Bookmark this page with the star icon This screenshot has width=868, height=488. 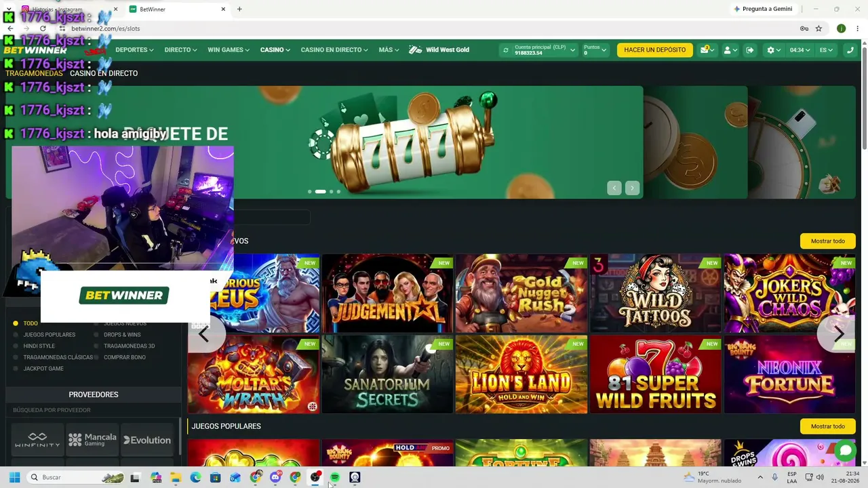[x=818, y=28]
